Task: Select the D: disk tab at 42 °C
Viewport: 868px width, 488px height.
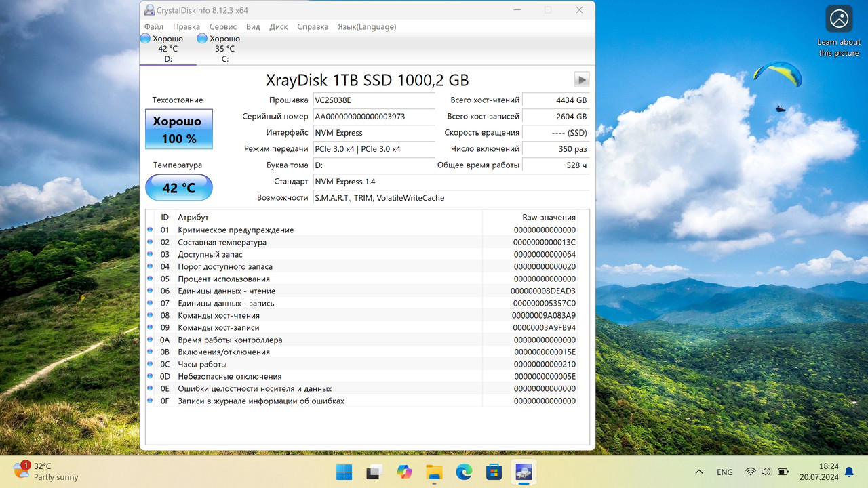Action: tap(168, 49)
